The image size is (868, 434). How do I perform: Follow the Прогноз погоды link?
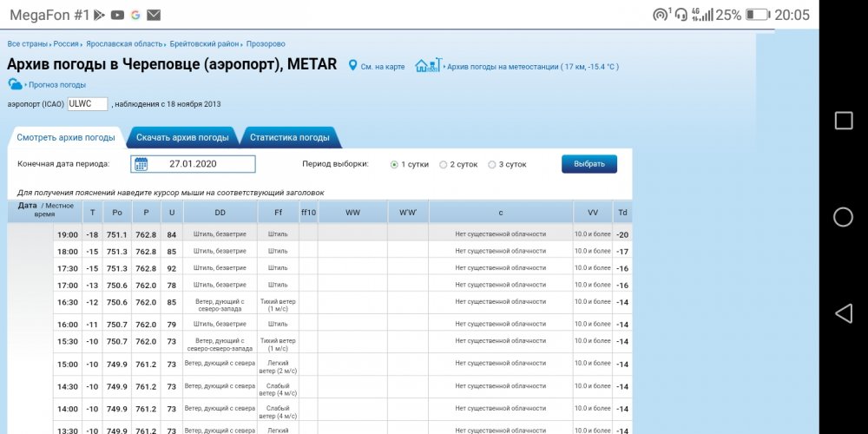(57, 85)
